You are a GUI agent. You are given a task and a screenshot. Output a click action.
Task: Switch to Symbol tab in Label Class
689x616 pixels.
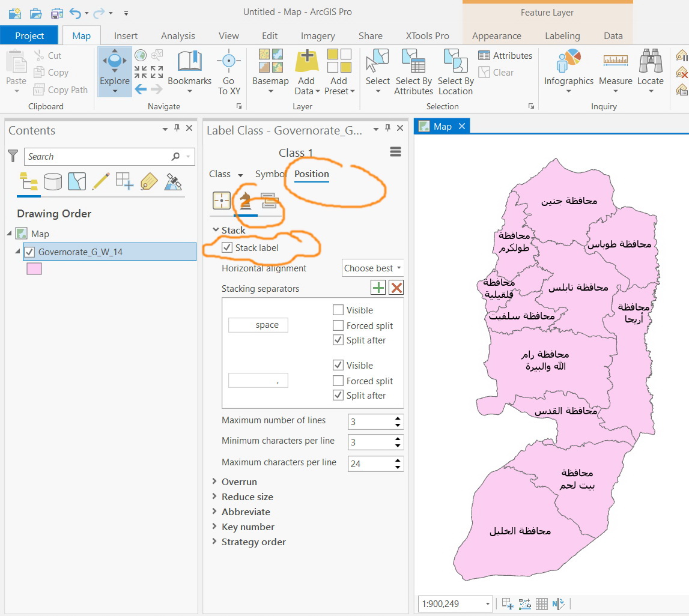270,174
